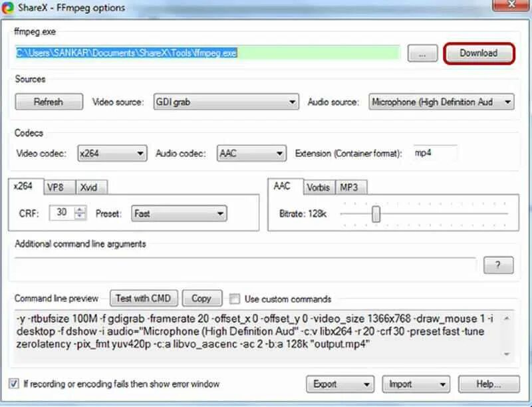Image resolution: width=532 pixels, height=407 pixels.
Task: Expand the Audio codec combo box
Action: click(x=251, y=154)
